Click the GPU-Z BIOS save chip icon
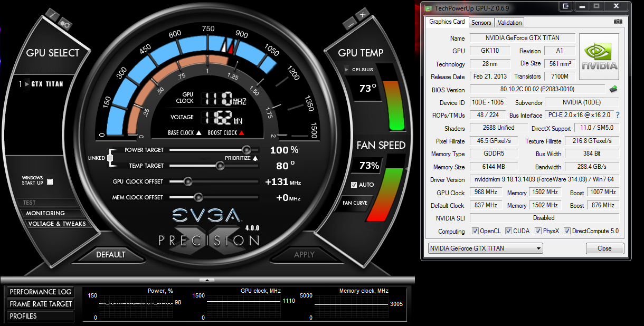This screenshot has height=326, width=644. point(613,89)
